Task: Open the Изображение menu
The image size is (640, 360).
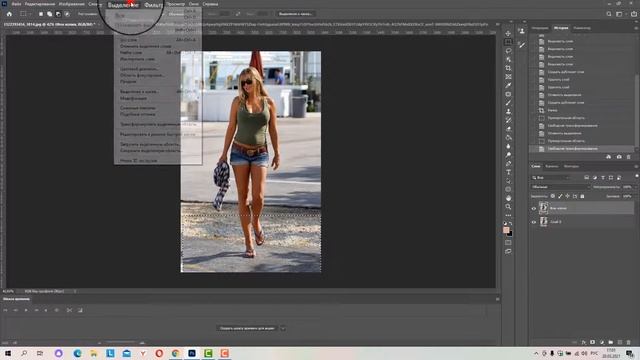Action: click(71, 4)
